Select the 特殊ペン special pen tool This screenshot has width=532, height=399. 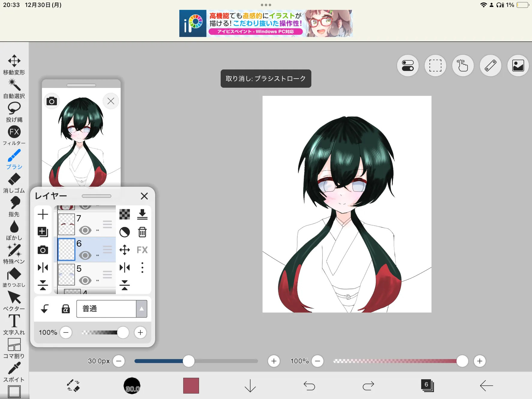14,254
